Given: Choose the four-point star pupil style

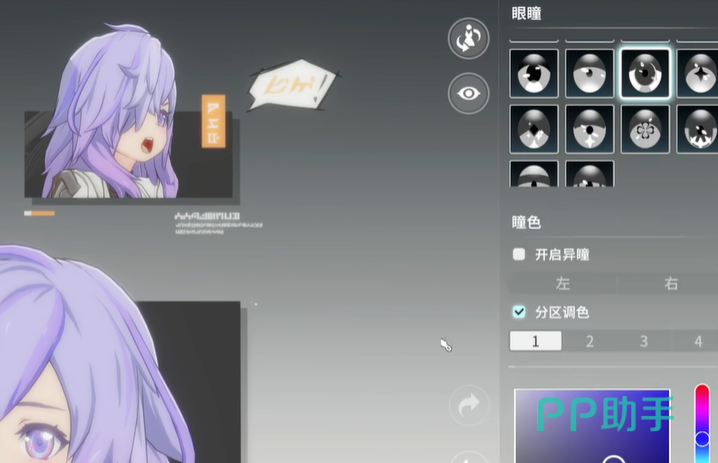Looking at the screenshot, I should coord(698,73).
